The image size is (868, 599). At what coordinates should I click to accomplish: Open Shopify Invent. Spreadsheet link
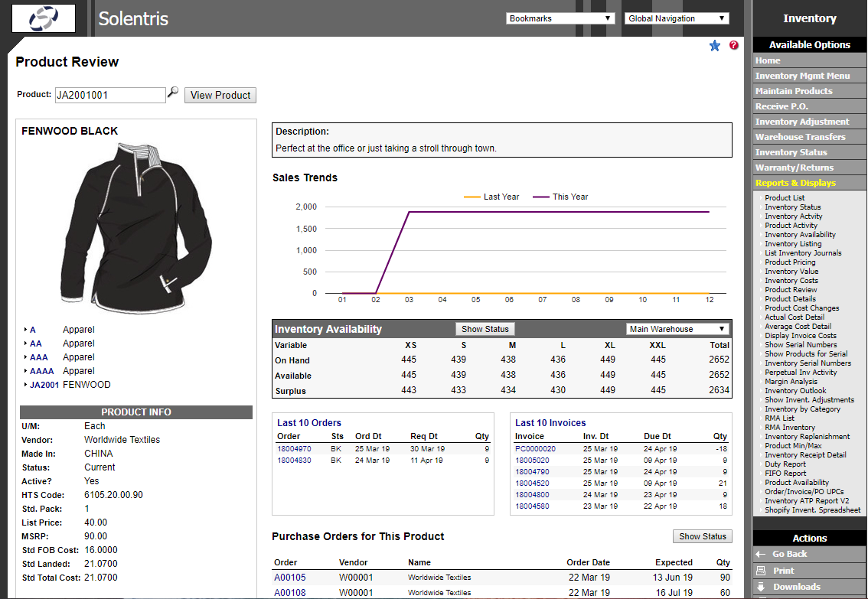pyautogui.click(x=812, y=510)
